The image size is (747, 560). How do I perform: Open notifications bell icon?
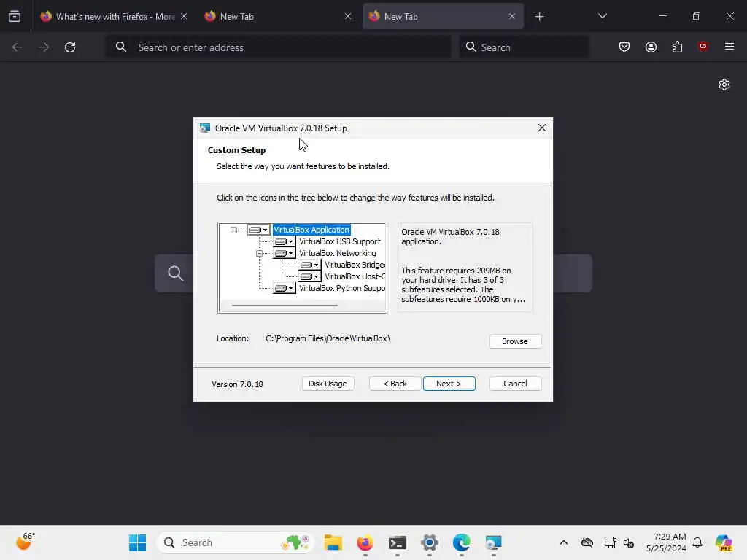[697, 542]
